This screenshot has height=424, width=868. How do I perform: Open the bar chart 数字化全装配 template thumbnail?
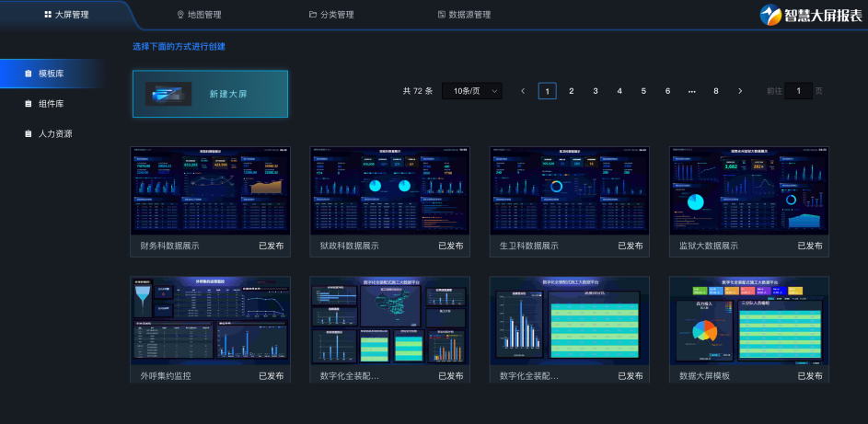click(570, 321)
